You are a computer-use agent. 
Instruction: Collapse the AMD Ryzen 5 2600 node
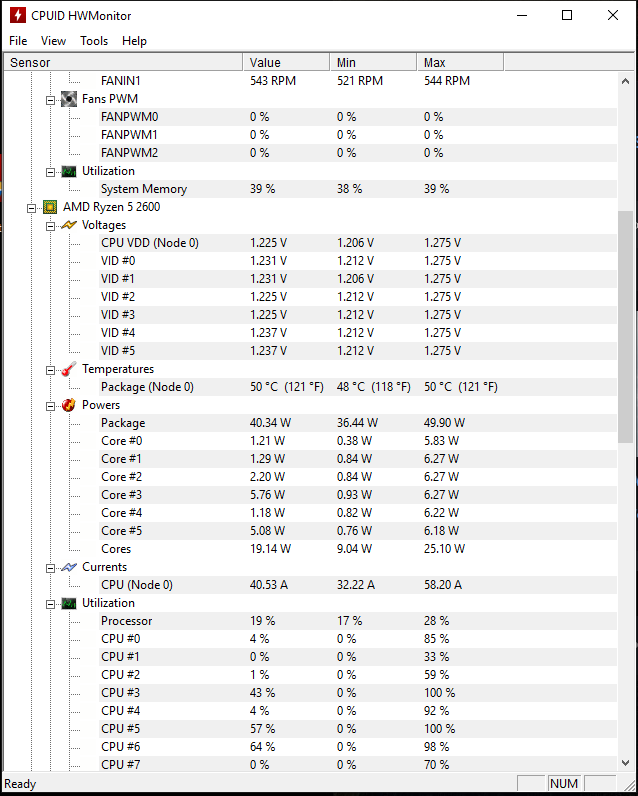pyautogui.click(x=32, y=207)
